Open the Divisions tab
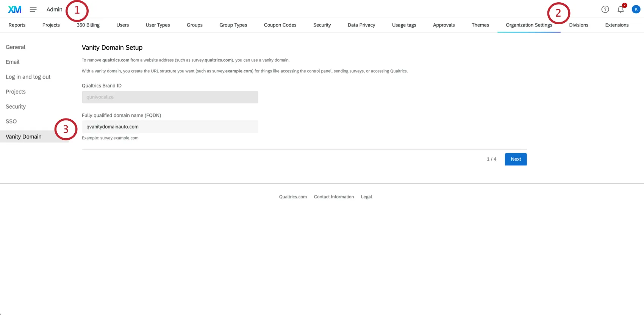 click(x=579, y=25)
